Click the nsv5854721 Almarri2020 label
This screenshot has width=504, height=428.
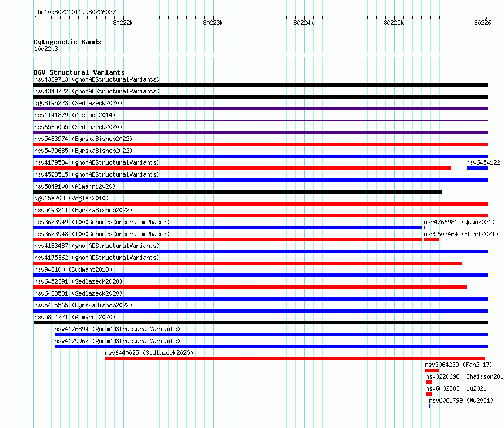pos(75,317)
